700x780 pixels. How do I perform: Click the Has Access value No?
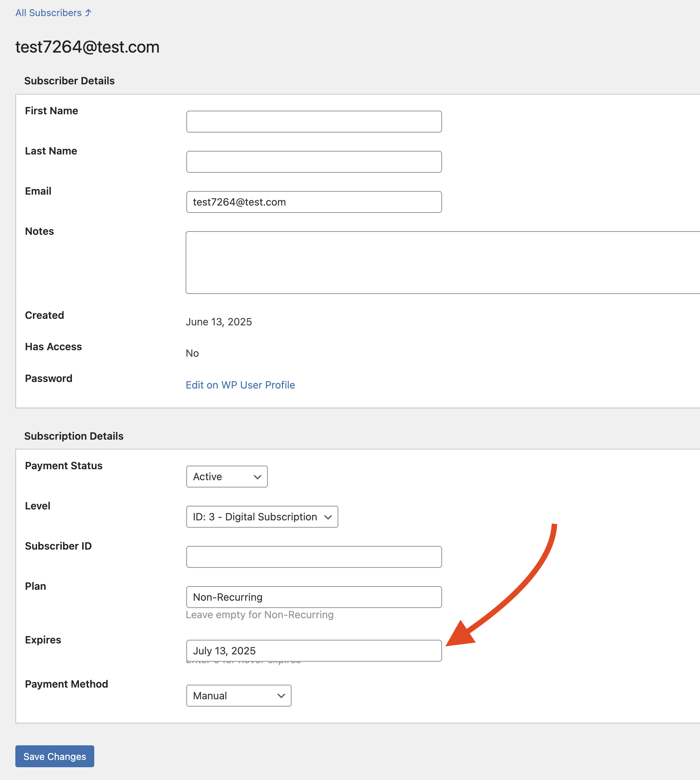coord(192,353)
